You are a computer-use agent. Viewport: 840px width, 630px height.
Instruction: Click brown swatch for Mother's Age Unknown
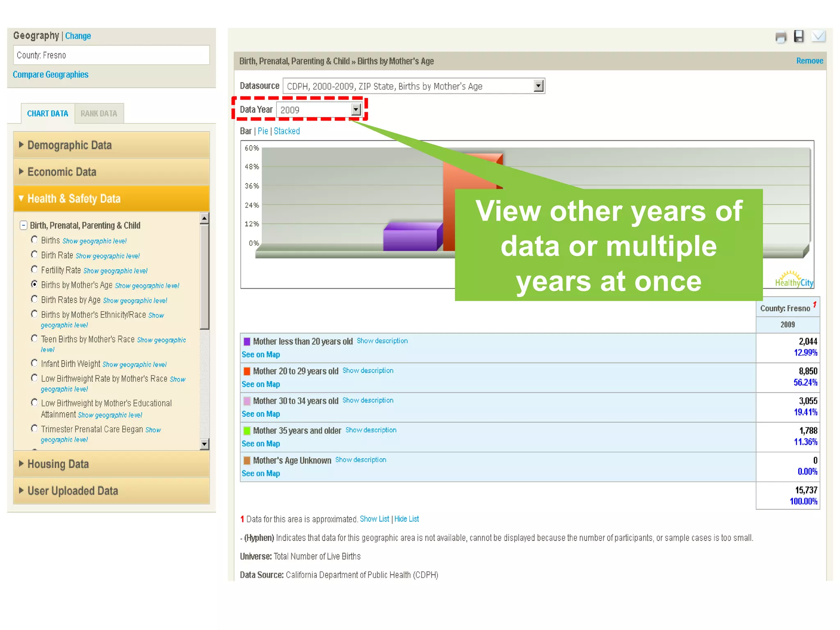[x=247, y=460]
